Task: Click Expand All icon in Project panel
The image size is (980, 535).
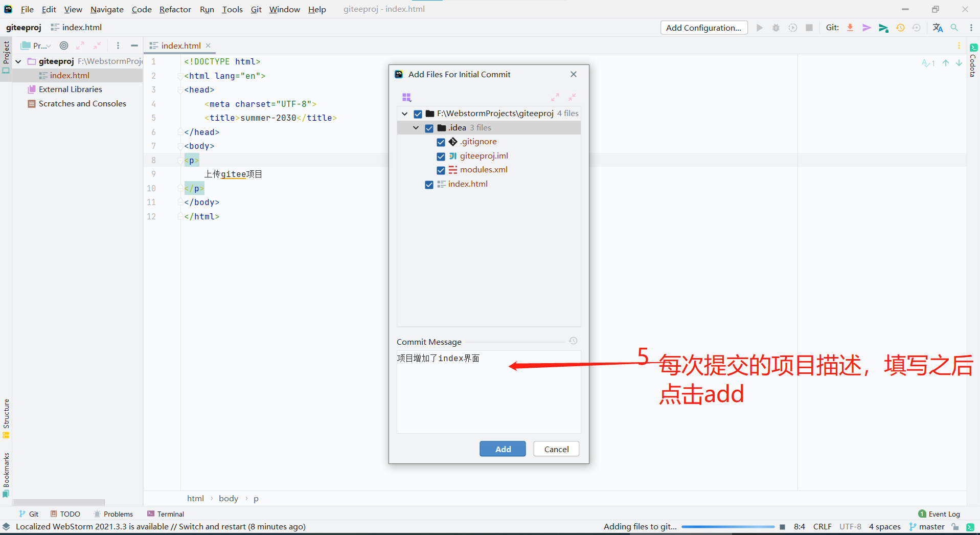Action: [80, 46]
